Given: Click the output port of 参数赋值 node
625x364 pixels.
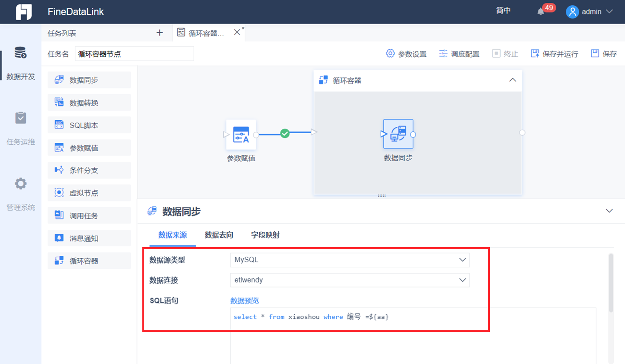Looking at the screenshot, I should click(256, 135).
